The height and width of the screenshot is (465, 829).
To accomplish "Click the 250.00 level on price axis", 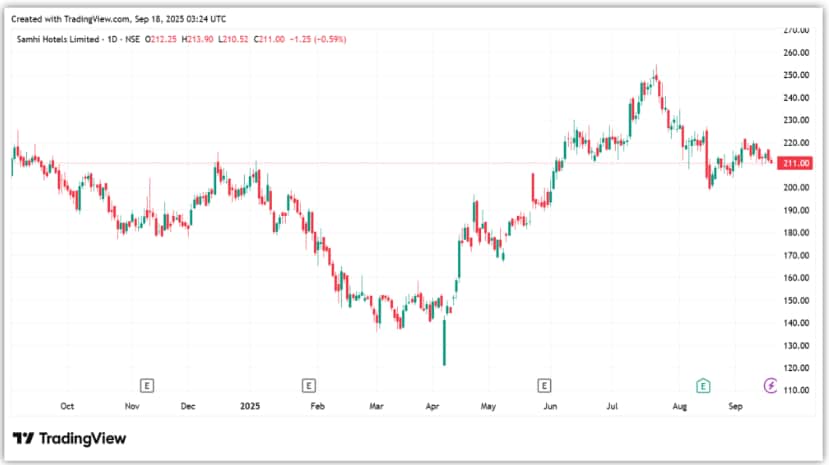I will (796, 75).
